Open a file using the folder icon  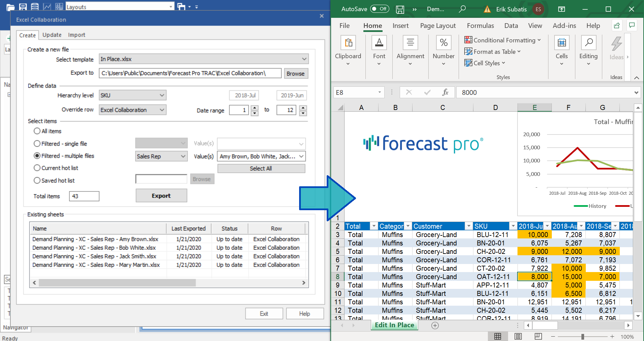tap(10, 6)
